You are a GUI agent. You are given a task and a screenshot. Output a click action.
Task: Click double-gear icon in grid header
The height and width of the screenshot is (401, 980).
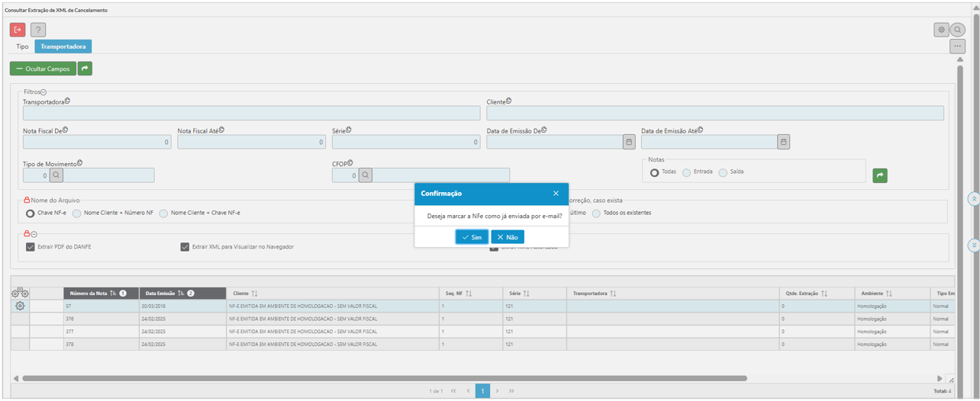click(20, 293)
